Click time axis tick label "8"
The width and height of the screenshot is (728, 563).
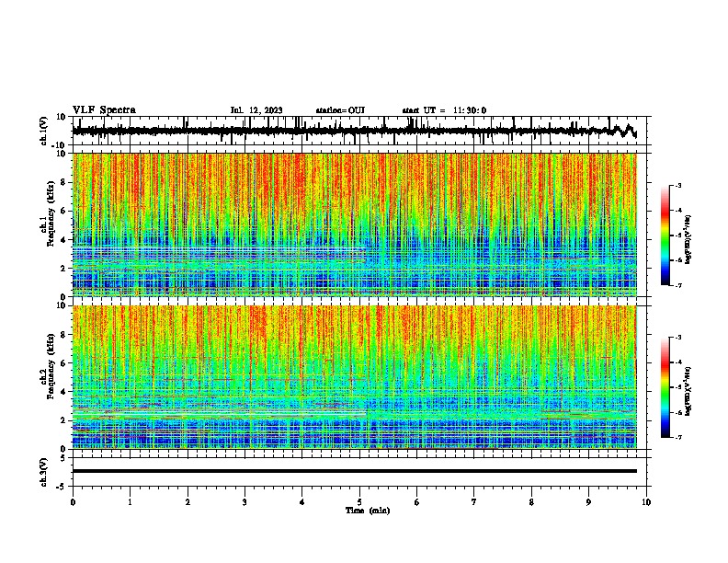[531, 502]
